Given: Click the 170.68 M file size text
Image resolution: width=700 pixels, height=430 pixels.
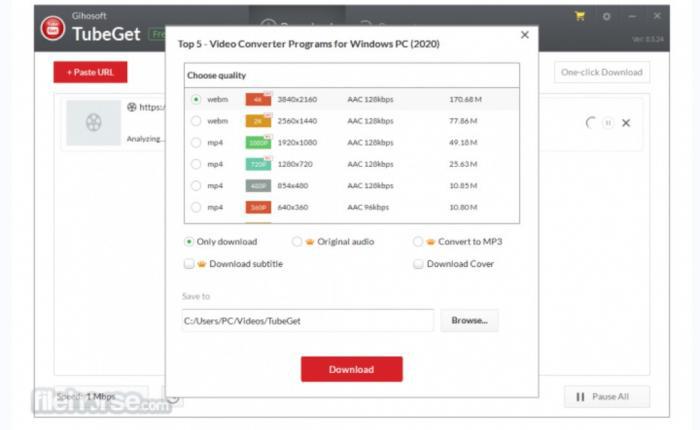Looking at the screenshot, I should point(465,99).
